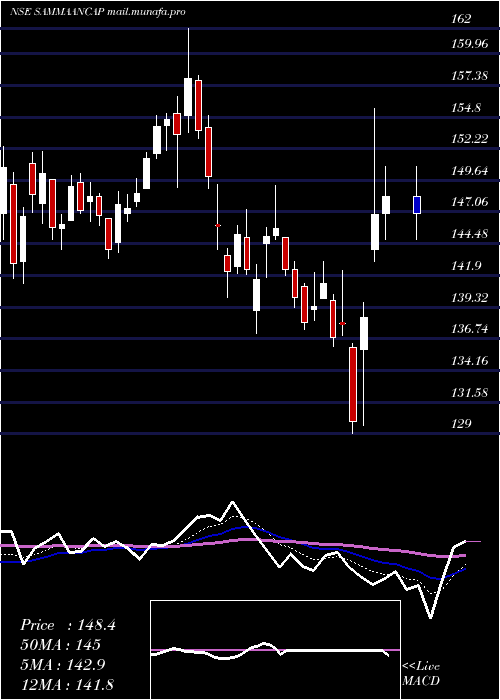The image size is (500, 700).
Task: Click the 5MA : 142.9 readout
Action: (62, 665)
